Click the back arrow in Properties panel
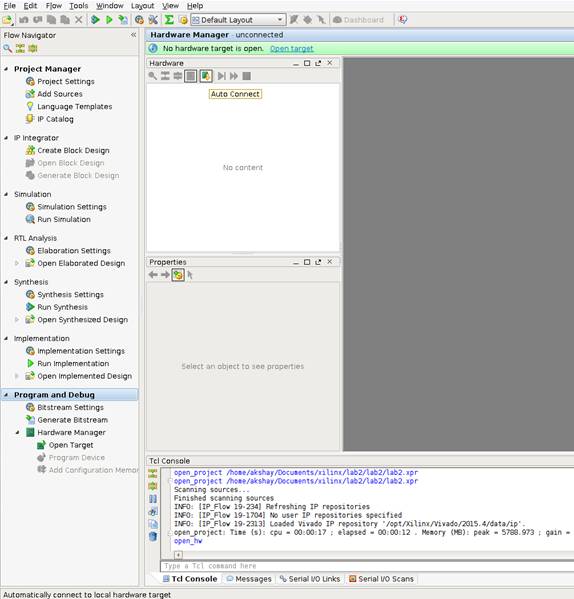The image size is (574, 599). pyautogui.click(x=153, y=275)
